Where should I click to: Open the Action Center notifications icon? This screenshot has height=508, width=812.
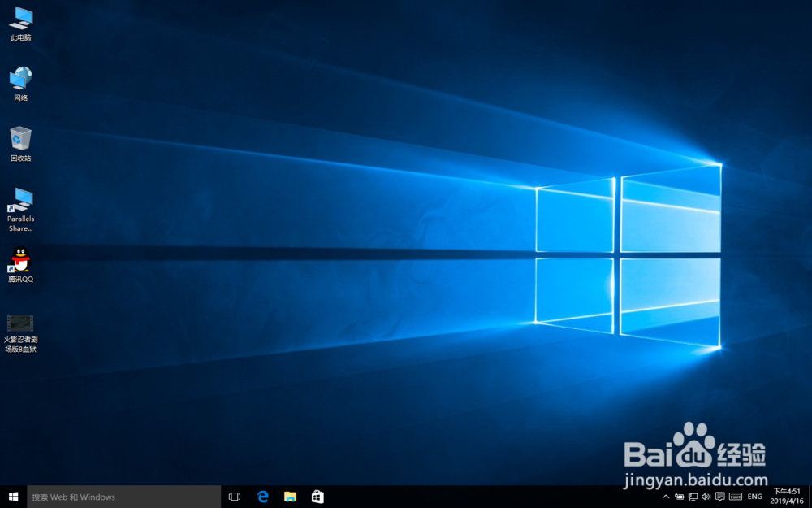(x=719, y=497)
